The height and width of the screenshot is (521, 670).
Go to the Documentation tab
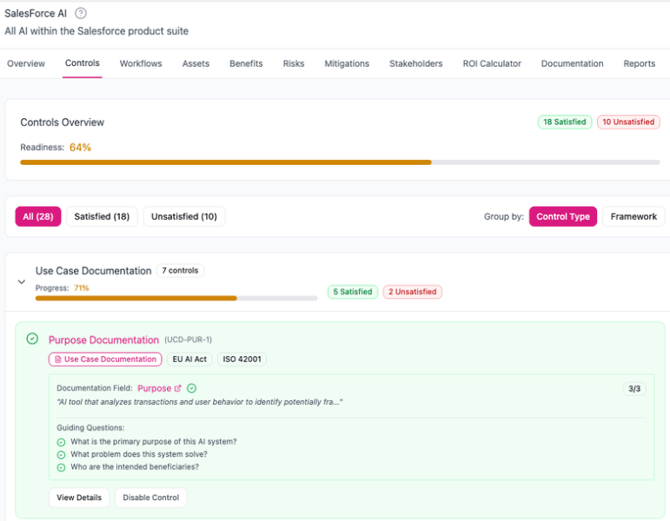click(x=572, y=64)
